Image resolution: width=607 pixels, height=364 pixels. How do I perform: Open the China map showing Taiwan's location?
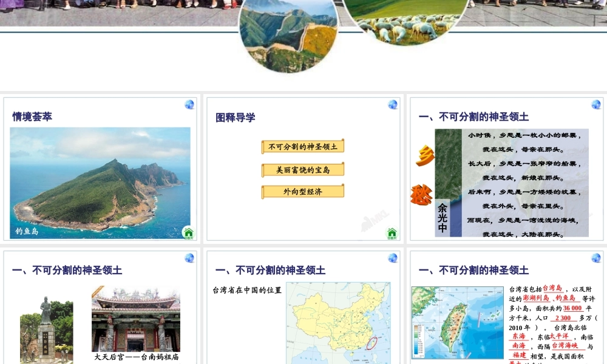(338, 323)
